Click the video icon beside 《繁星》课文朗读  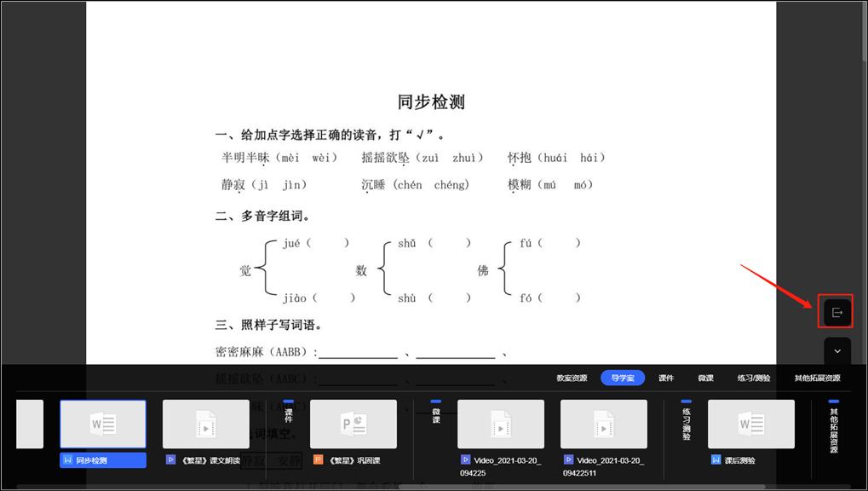(170, 459)
